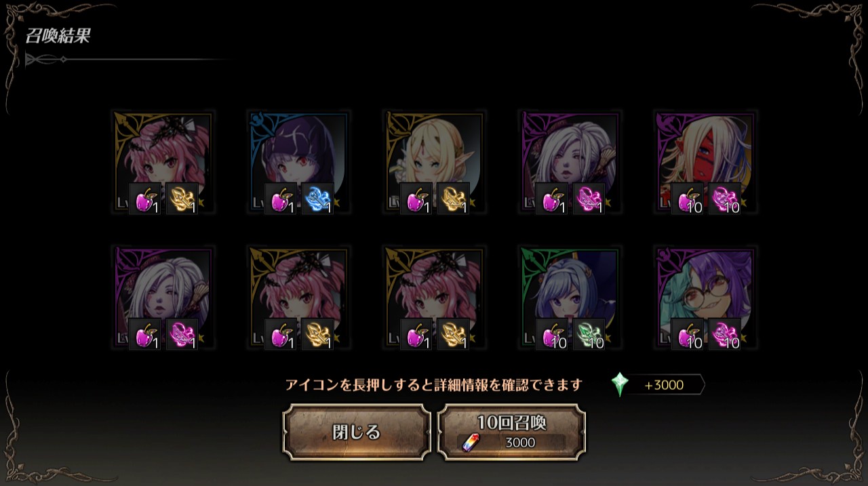Tap apple icon under blonde elf portrait

416,199
